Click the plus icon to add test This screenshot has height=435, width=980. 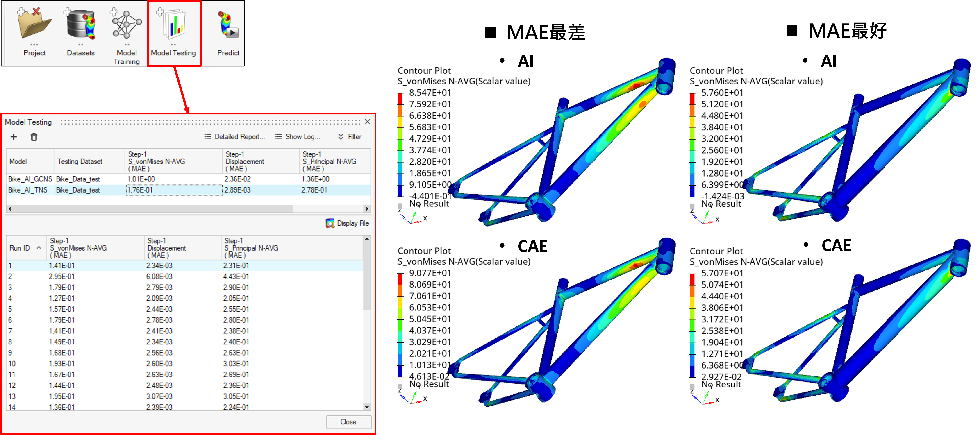tap(14, 137)
